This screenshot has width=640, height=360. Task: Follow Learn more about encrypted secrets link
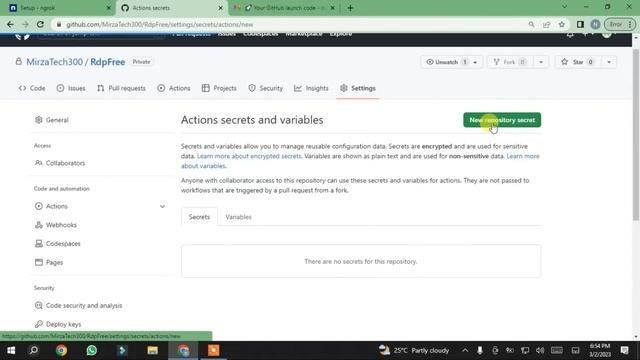[249, 156]
